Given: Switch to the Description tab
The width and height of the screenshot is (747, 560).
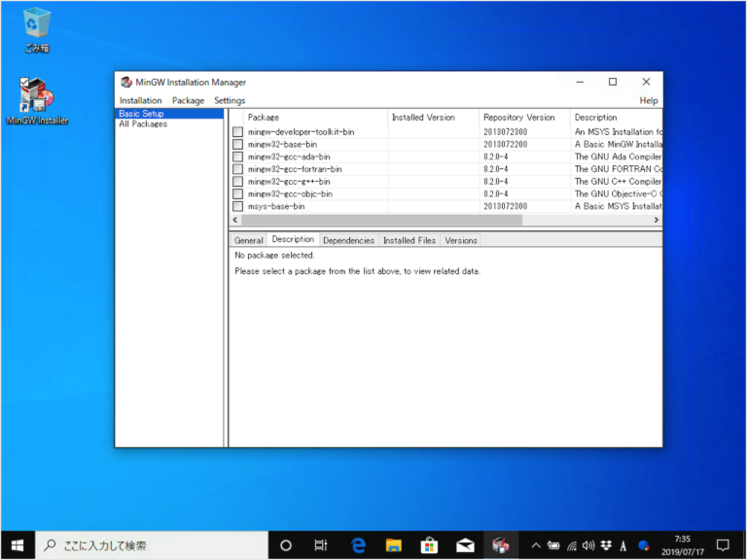Looking at the screenshot, I should (x=293, y=239).
